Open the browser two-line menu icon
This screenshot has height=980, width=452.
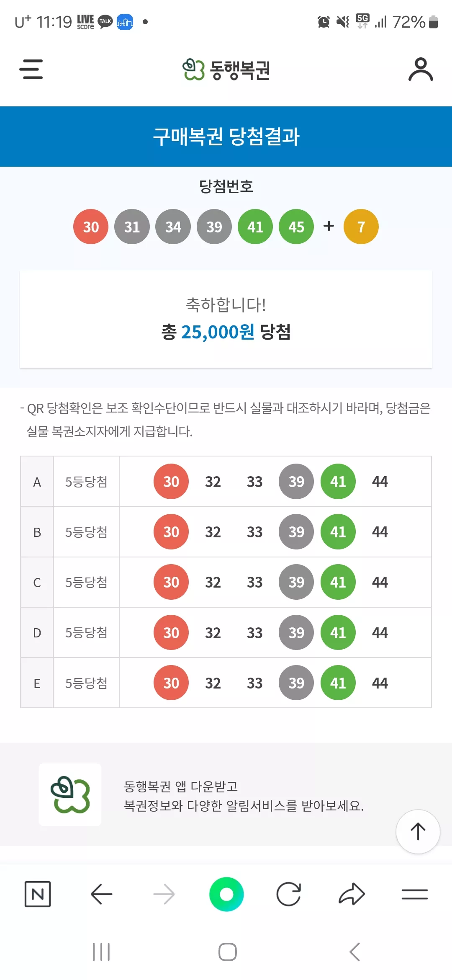coord(414,894)
